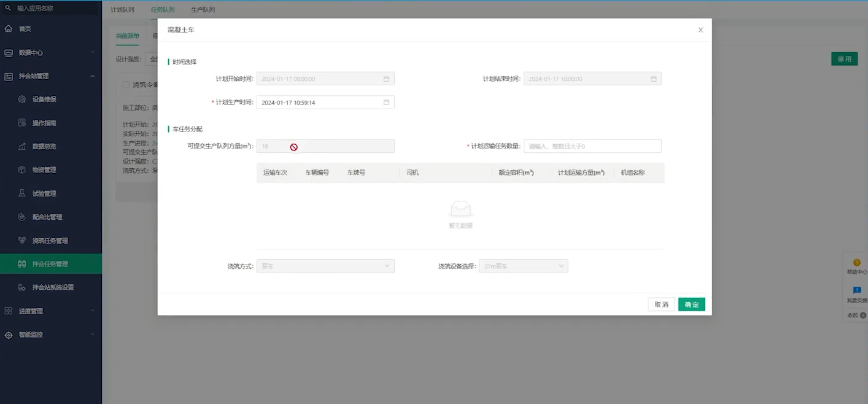Open the 浇筑方式 dropdown
The width and height of the screenshot is (868, 404).
(x=325, y=266)
